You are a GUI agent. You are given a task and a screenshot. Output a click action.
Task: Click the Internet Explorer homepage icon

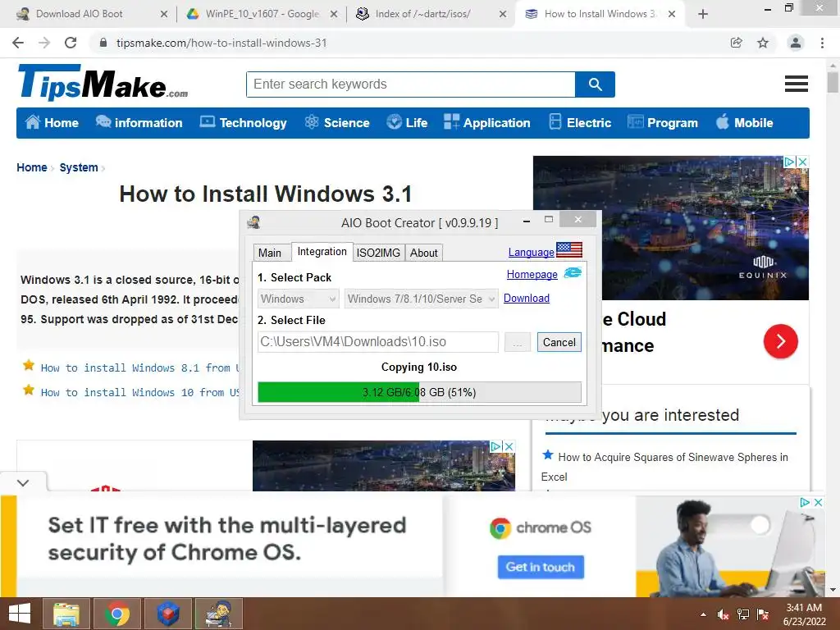(573, 272)
